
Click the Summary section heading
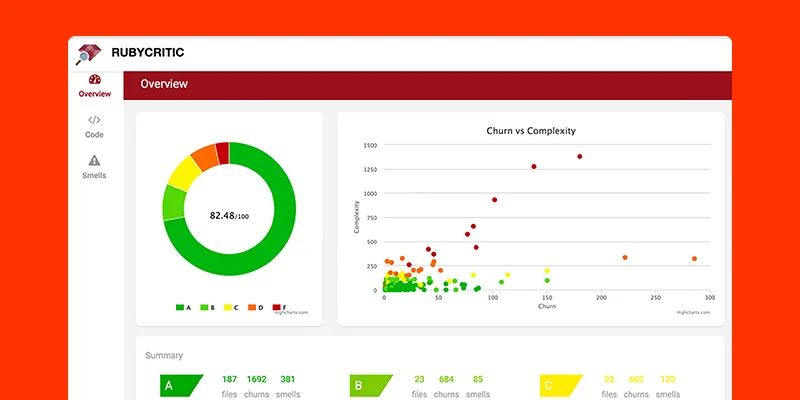click(x=164, y=356)
